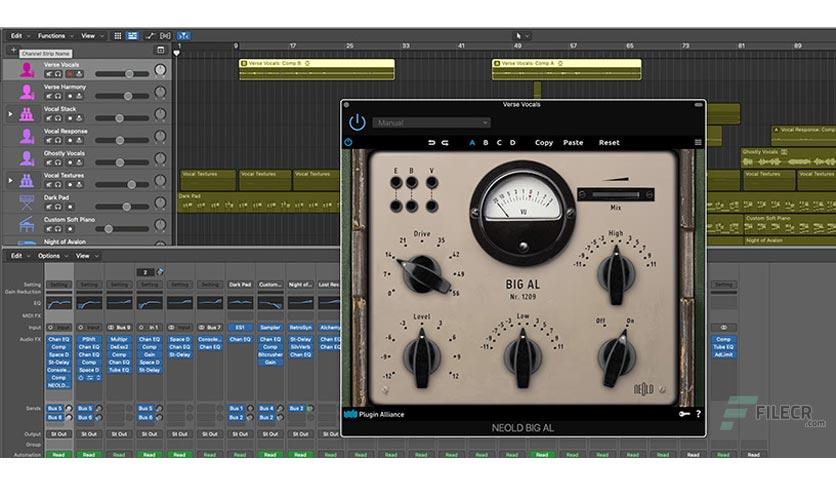Click Copy in the plugin toolbar
Viewport: 836px width, 484px height.
click(x=544, y=143)
